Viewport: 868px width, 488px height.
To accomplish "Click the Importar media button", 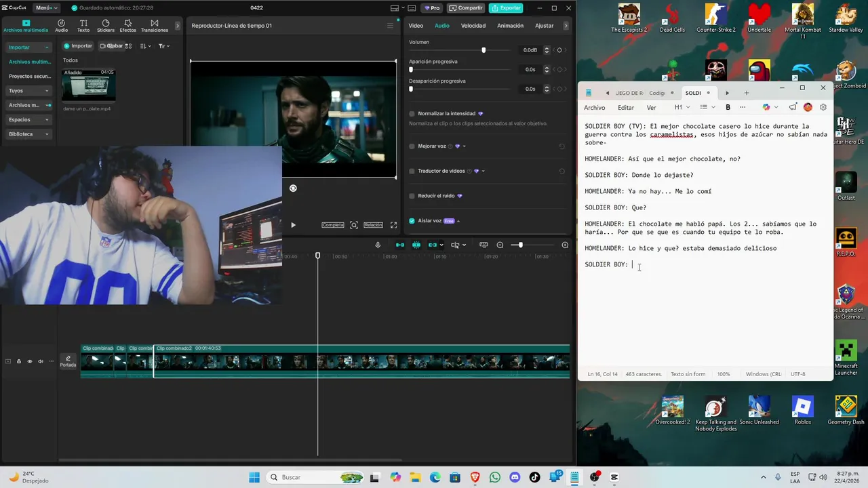I will (x=77, y=46).
